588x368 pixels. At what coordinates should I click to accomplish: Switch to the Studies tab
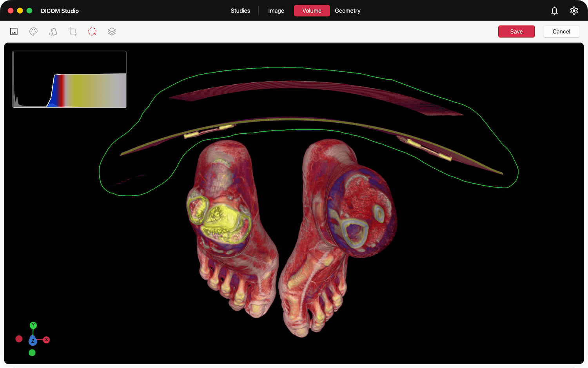240,11
